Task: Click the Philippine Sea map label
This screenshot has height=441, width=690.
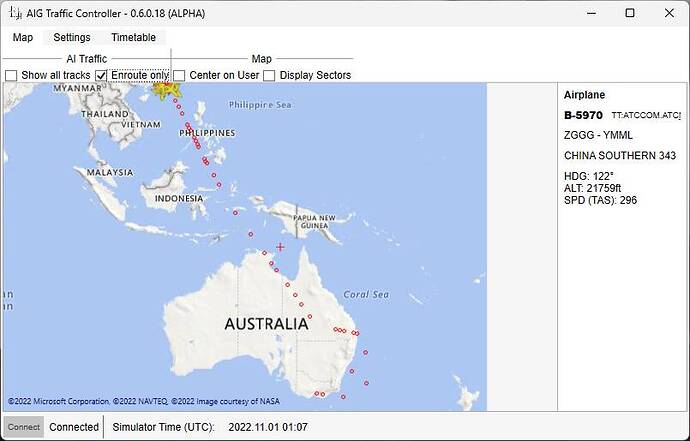Action: tap(260, 105)
